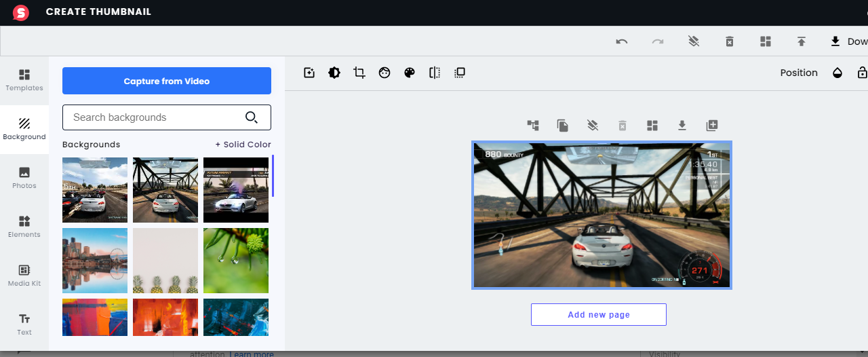The height and width of the screenshot is (357, 868).
Task: Open the face cutout tool
Action: [x=384, y=73]
